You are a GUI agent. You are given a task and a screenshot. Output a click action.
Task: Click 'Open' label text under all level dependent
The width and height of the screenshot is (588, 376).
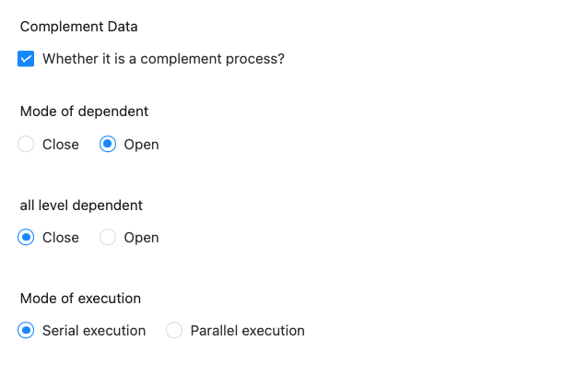pos(141,238)
